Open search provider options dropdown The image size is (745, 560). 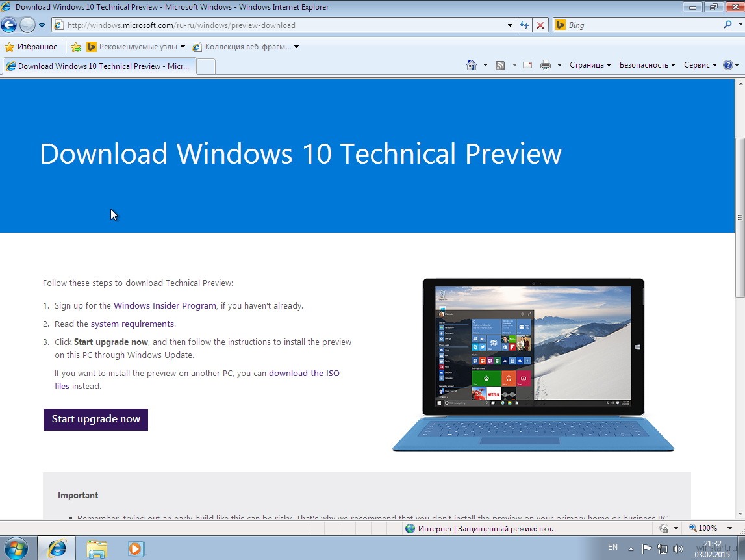click(740, 25)
